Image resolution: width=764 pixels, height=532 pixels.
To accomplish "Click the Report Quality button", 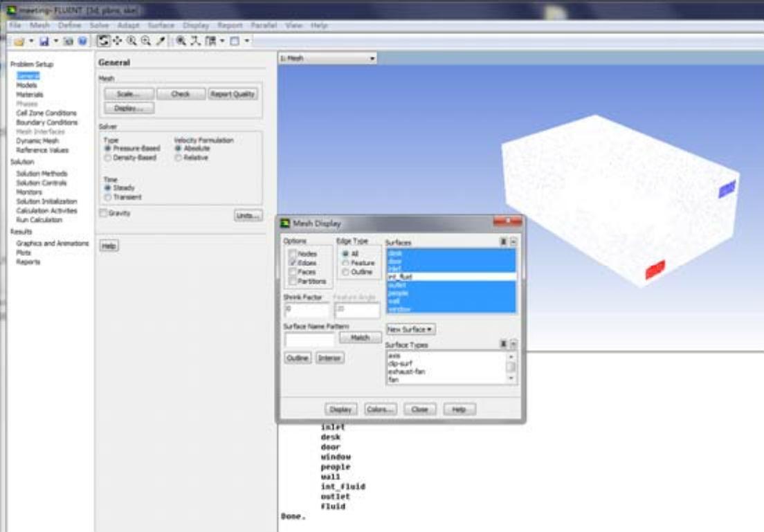I will (233, 94).
